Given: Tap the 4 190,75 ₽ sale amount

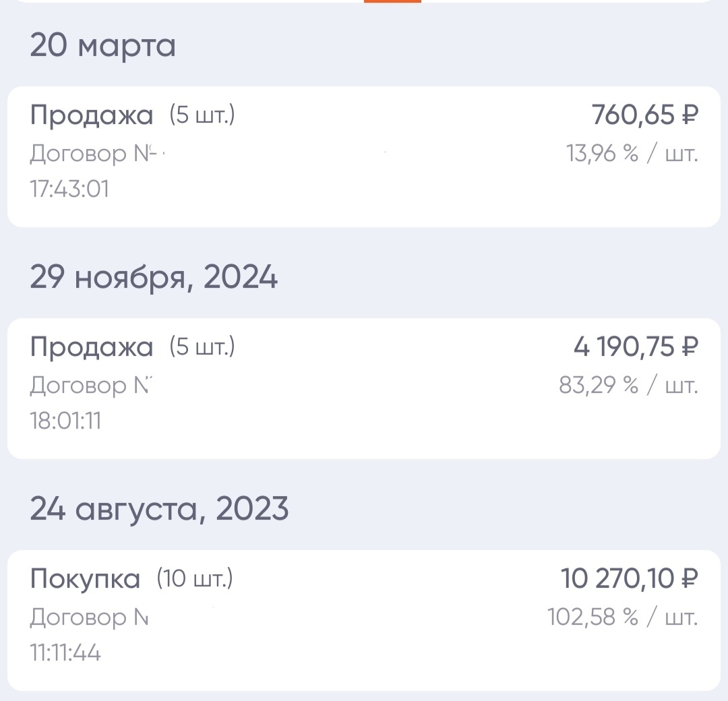Looking at the screenshot, I should (x=634, y=346).
